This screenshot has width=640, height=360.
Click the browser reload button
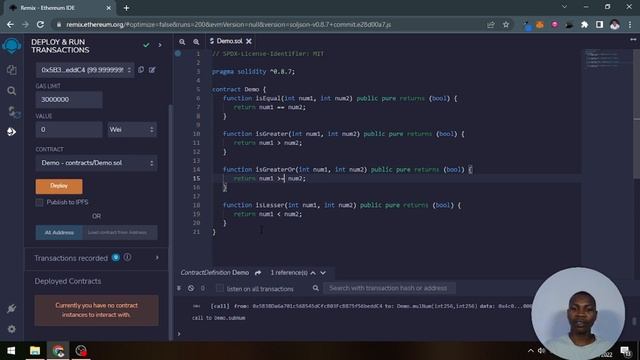click(40, 24)
